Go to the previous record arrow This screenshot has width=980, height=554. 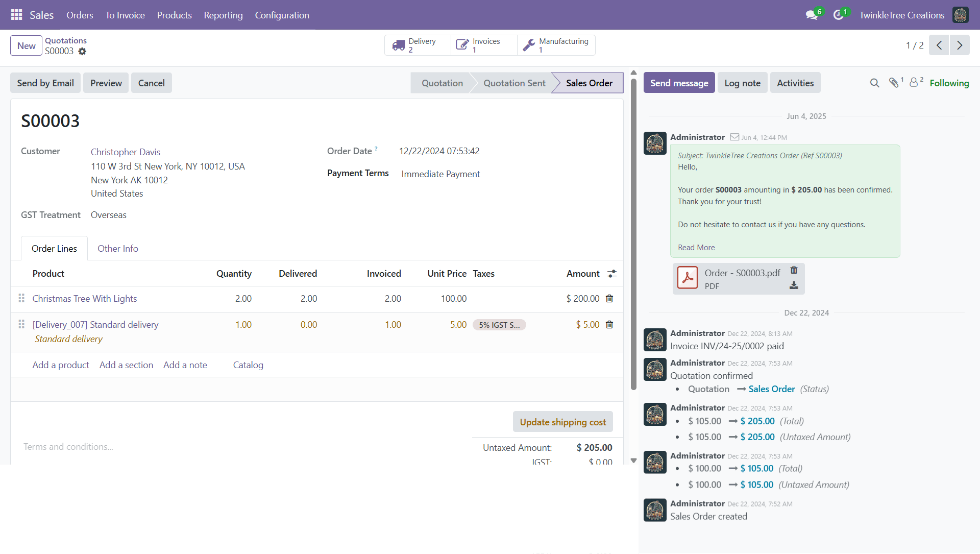(x=939, y=45)
